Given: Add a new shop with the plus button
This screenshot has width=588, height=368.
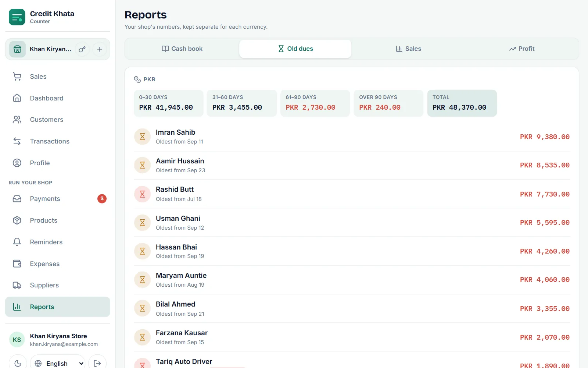Looking at the screenshot, I should pyautogui.click(x=100, y=49).
